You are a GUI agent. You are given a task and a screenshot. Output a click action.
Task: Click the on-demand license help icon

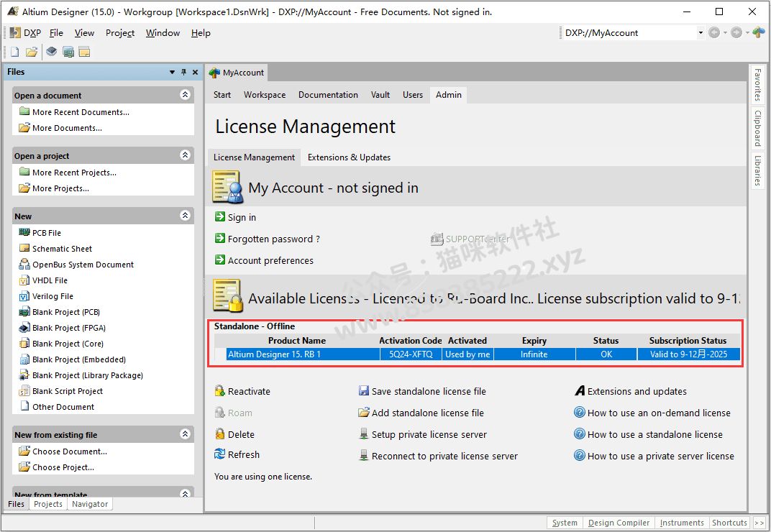coord(580,413)
